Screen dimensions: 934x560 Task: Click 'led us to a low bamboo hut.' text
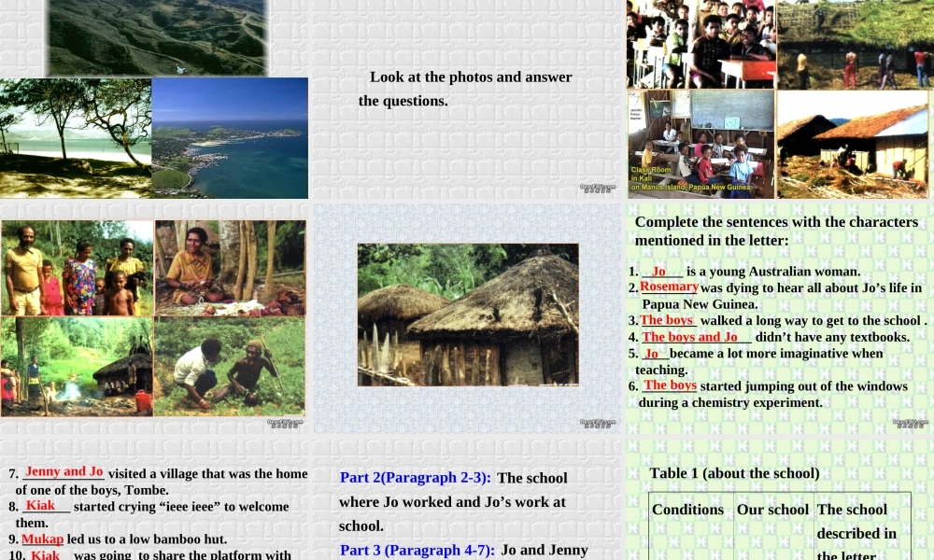147,539
